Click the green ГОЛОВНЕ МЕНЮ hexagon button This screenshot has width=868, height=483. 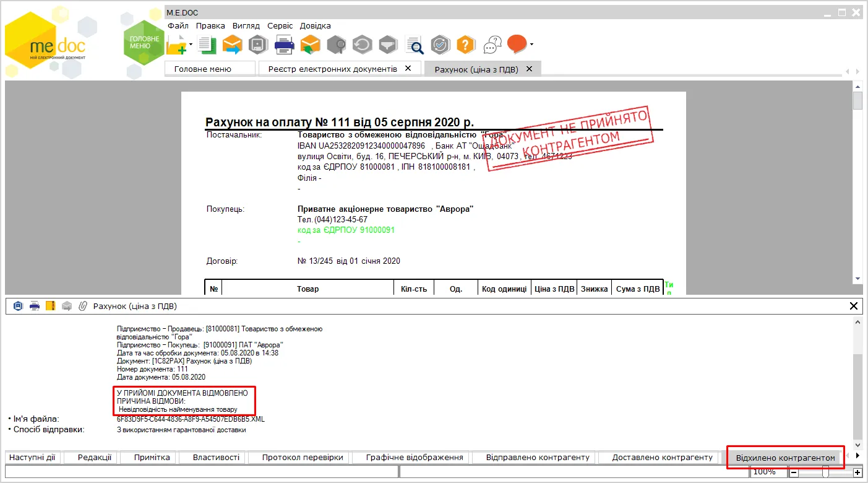tap(144, 42)
